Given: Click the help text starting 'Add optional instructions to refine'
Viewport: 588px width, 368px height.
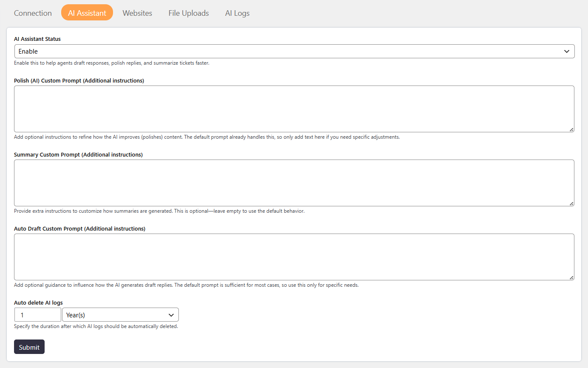Looking at the screenshot, I should point(207,137).
